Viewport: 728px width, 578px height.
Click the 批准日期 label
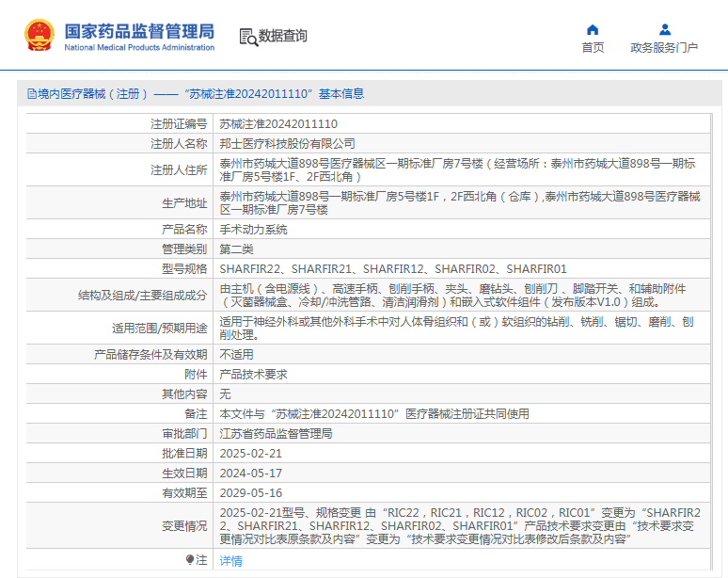(x=184, y=454)
